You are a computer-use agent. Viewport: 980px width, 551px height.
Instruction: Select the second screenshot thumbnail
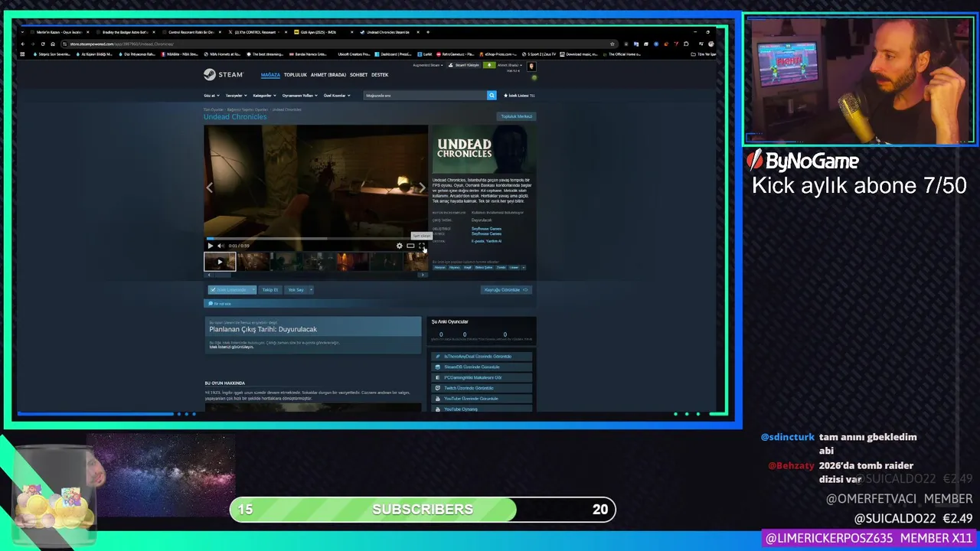click(x=253, y=262)
